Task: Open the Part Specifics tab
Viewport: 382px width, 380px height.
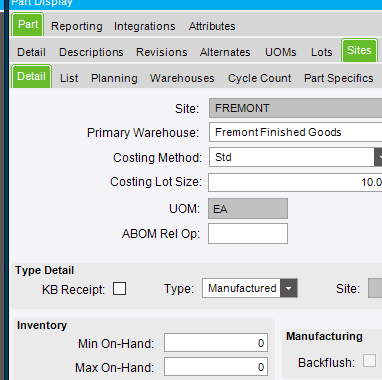Action: [339, 78]
